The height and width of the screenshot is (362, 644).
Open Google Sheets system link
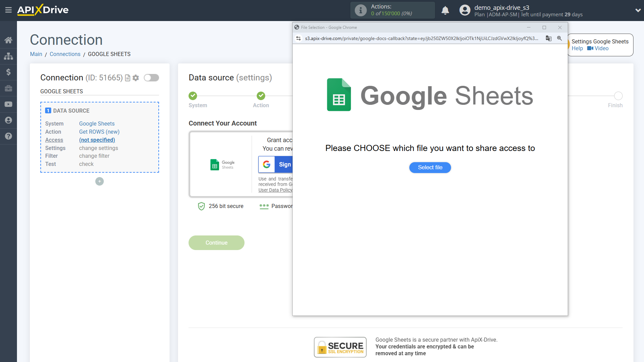click(97, 123)
